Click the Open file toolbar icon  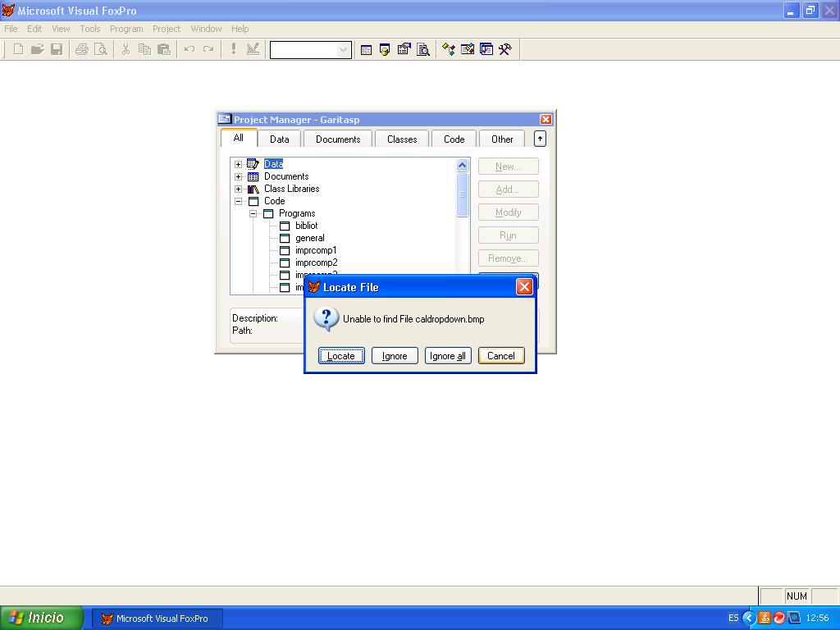click(37, 49)
